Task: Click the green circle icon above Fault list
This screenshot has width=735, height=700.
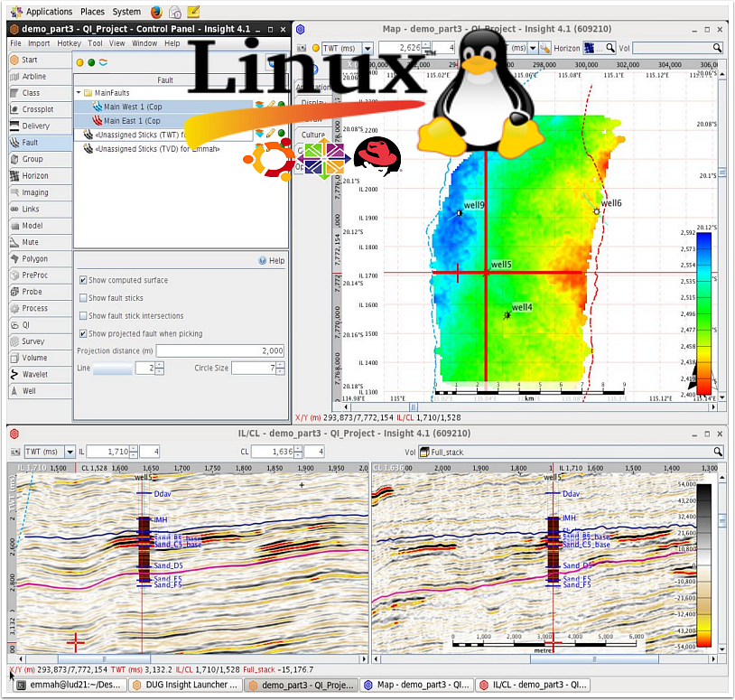Action: [91, 63]
